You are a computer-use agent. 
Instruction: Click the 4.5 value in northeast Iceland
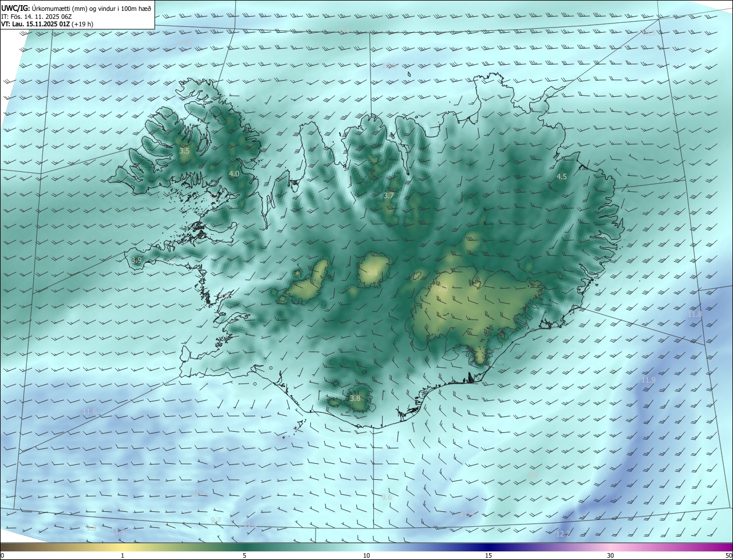[562, 177]
